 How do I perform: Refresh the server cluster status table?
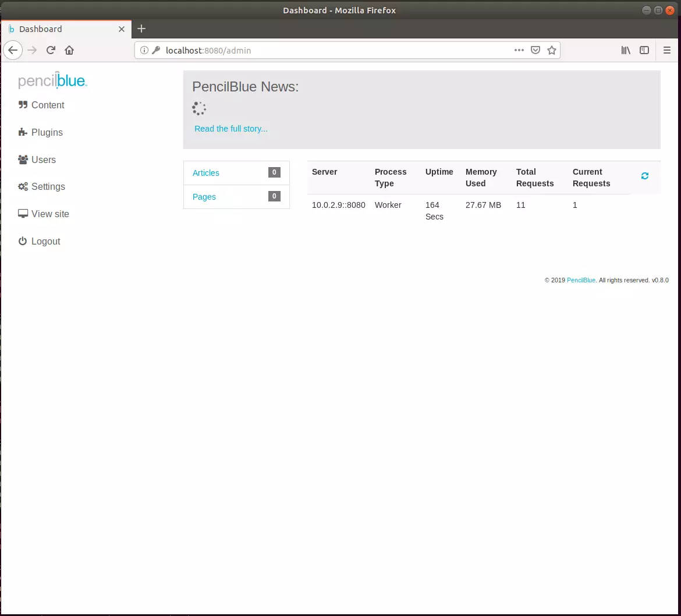pos(645,176)
